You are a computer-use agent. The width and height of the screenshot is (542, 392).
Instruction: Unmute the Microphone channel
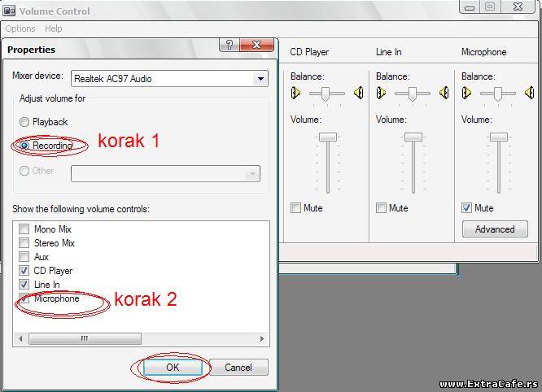466,208
